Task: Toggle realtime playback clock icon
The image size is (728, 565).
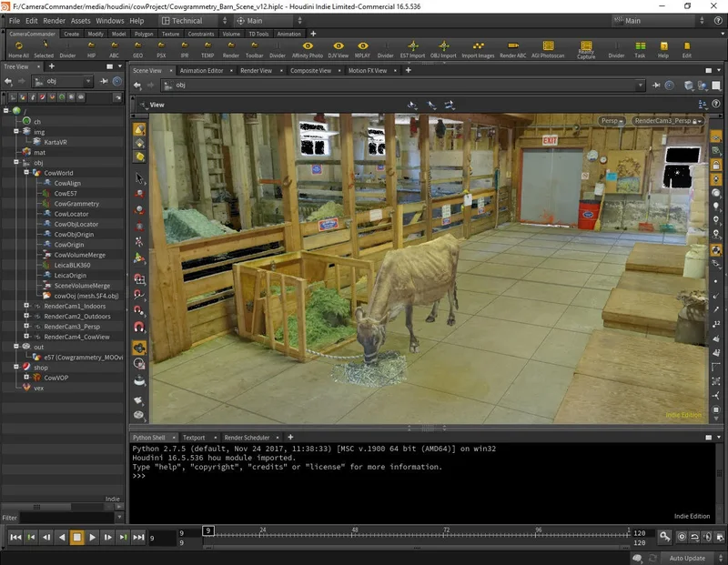Action: [682, 537]
